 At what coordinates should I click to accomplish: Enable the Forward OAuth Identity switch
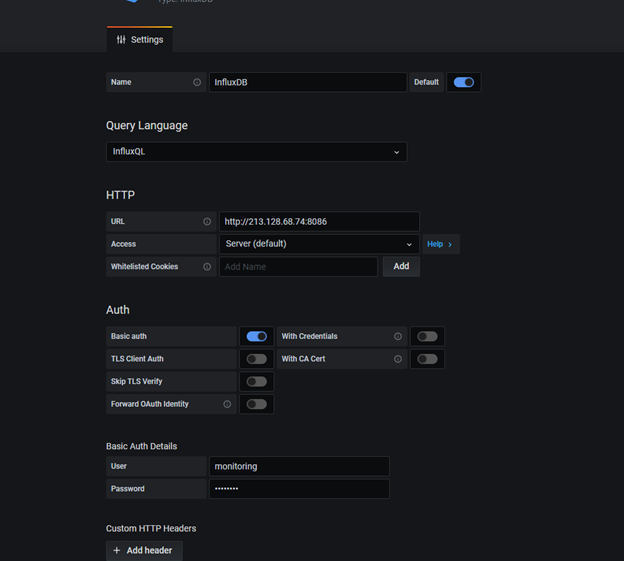click(257, 404)
